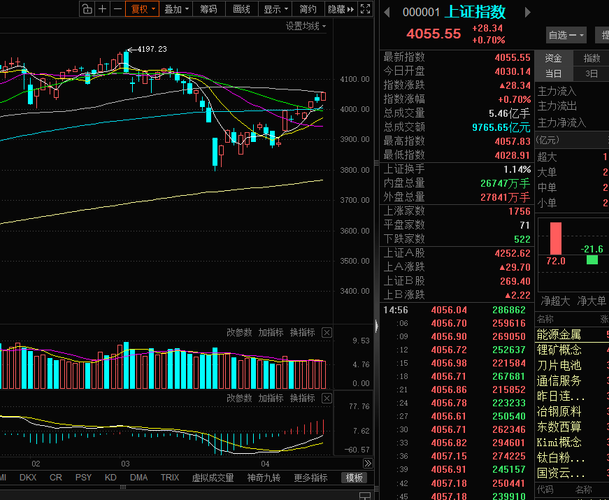Click the 上证指数 index name title
This screenshot has height=500, width=609.
point(475,12)
